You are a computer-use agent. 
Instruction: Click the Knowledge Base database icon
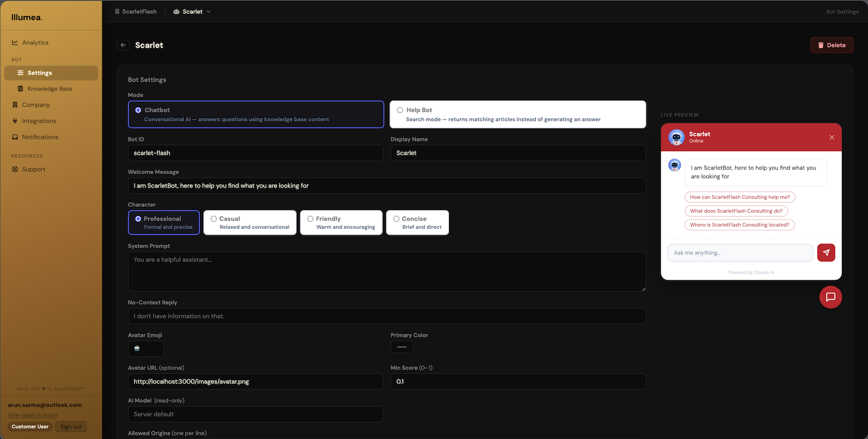(20, 88)
